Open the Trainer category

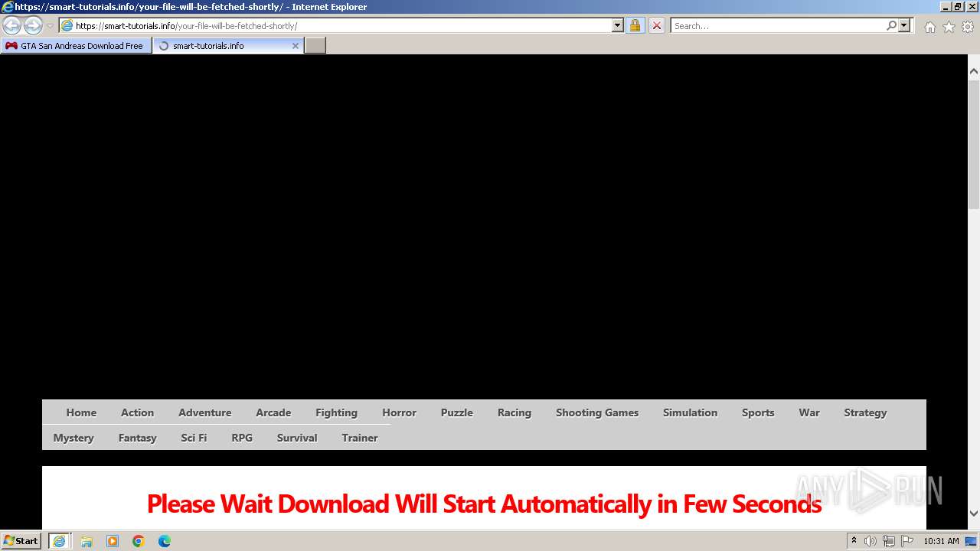tap(360, 438)
